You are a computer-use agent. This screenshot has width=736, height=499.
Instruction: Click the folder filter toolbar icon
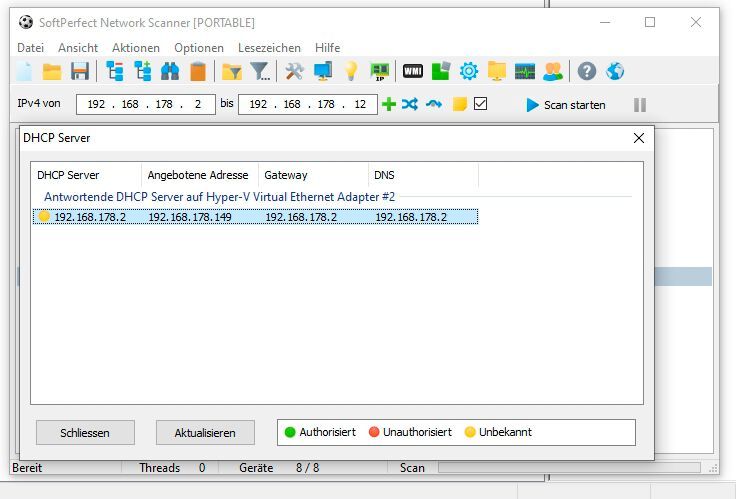pos(231,71)
